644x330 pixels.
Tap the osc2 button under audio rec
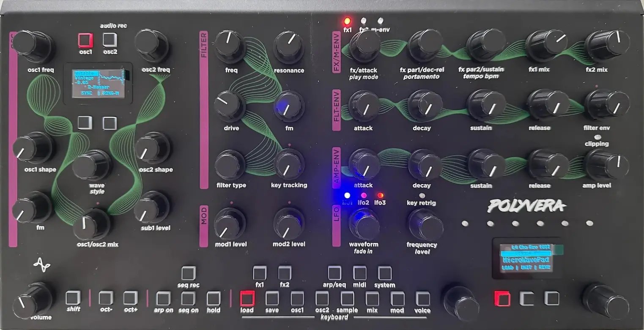coord(110,40)
